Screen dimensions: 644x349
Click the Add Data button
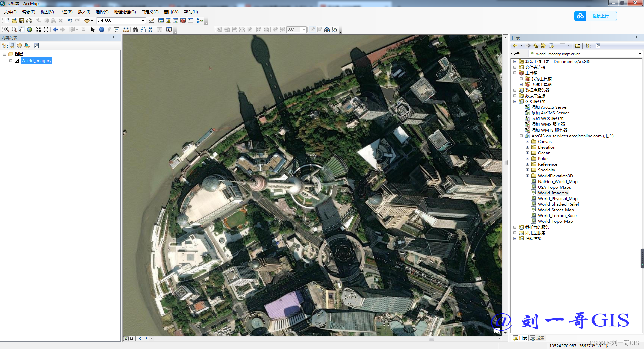[87, 21]
